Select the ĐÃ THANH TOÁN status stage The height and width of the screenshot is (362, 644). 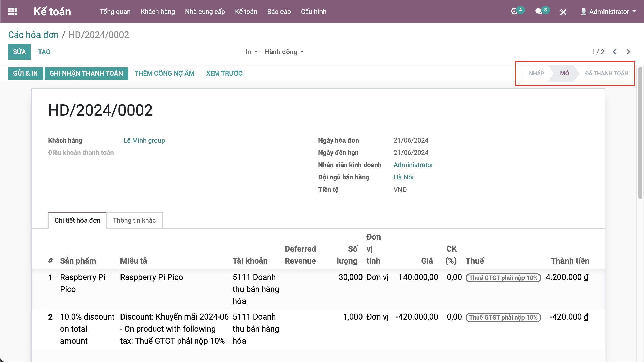pyautogui.click(x=606, y=73)
